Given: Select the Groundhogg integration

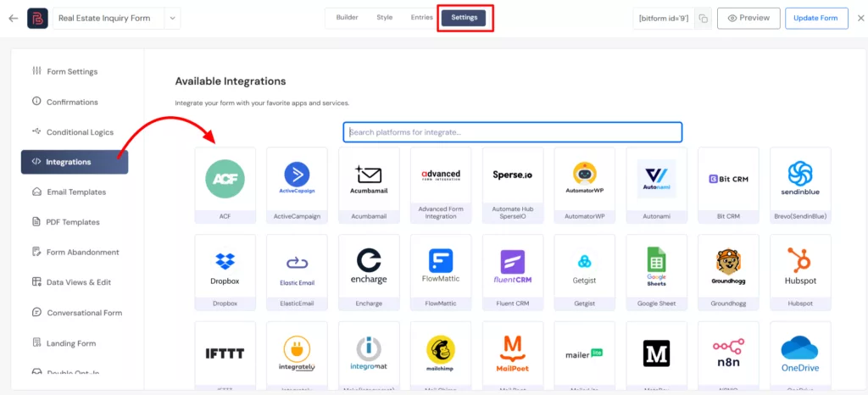Looking at the screenshot, I should click(728, 272).
